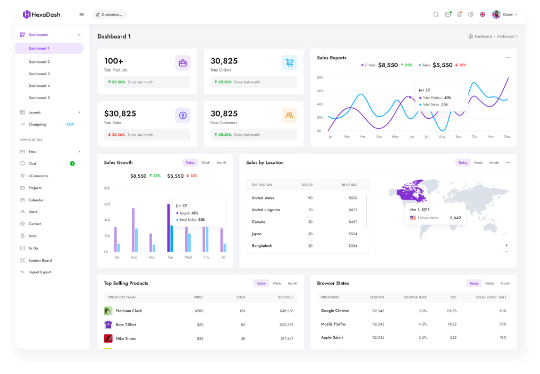Switch Top Selling Products to Month
Screen dimensions: 540x374
pos(292,283)
